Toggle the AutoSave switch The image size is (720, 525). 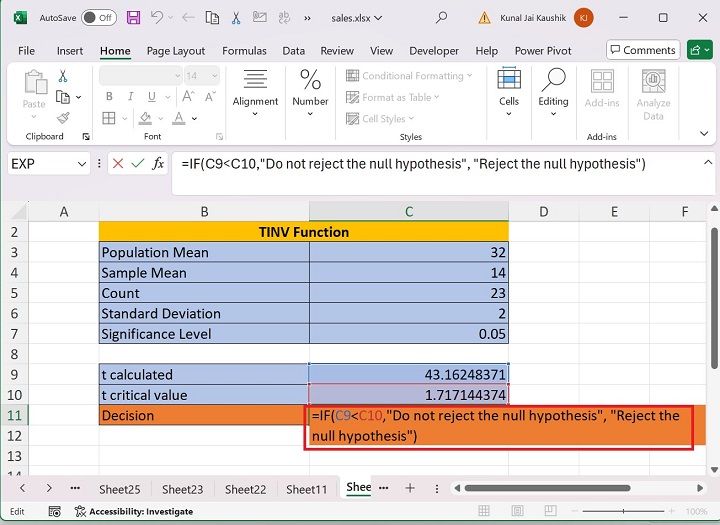click(x=98, y=18)
